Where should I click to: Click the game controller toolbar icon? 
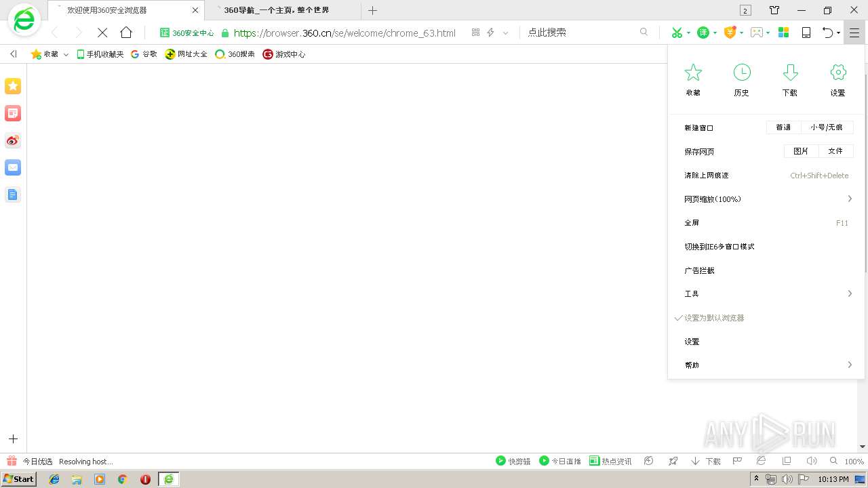pos(757,33)
